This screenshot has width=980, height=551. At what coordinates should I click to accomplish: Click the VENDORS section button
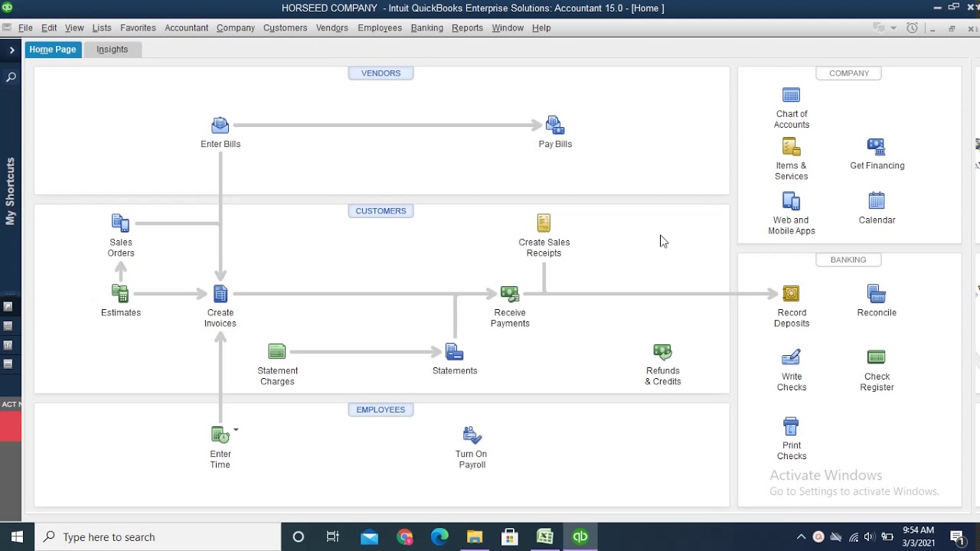pyautogui.click(x=381, y=73)
